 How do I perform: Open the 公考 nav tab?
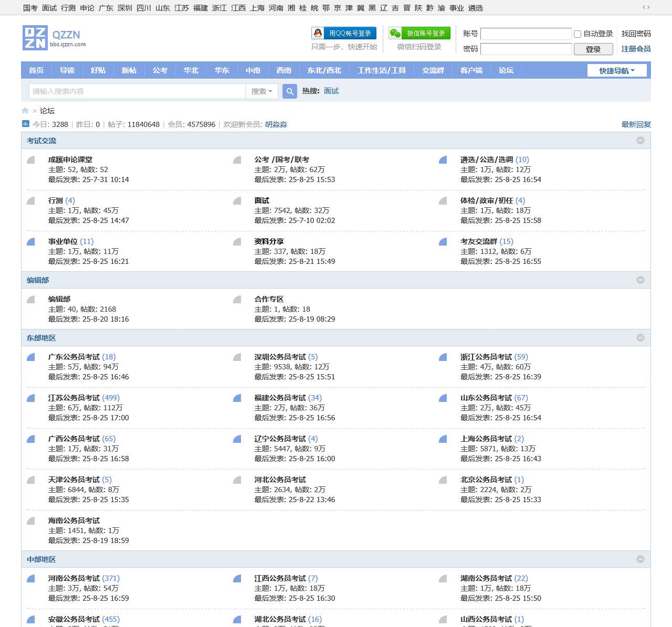(160, 70)
